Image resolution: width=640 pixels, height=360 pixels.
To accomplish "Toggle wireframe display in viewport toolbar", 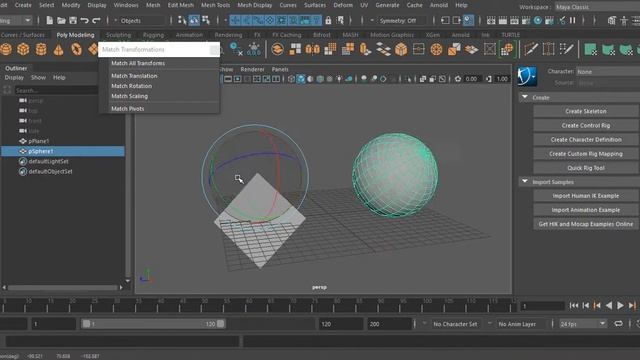I will pyautogui.click(x=291, y=79).
